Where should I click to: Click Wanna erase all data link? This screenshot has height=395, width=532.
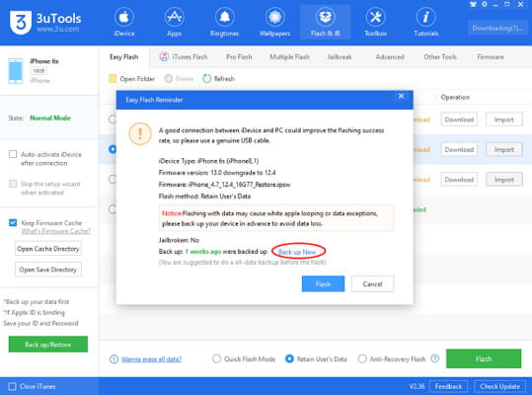[x=151, y=359]
